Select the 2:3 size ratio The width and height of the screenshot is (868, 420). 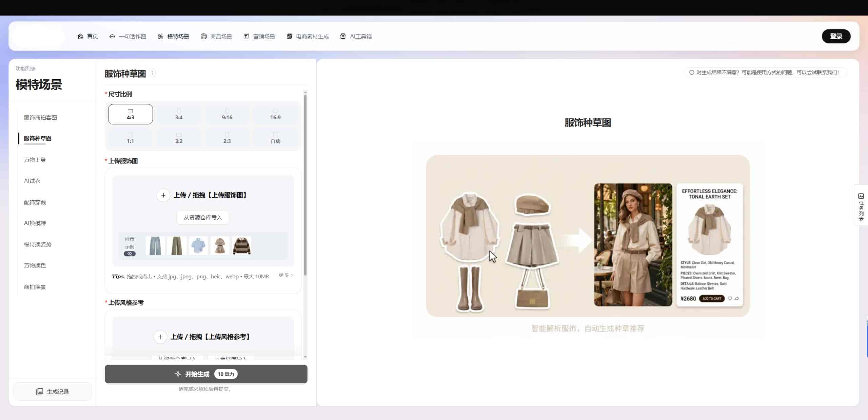coord(227,138)
